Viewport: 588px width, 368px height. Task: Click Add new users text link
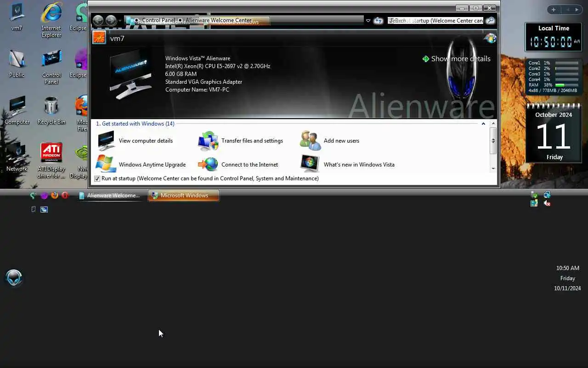pyautogui.click(x=341, y=141)
